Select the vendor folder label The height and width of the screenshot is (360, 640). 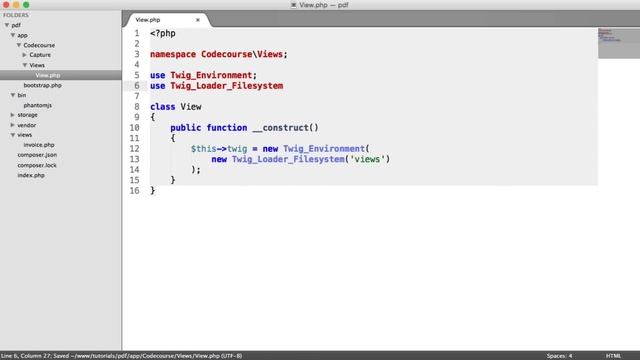point(27,125)
